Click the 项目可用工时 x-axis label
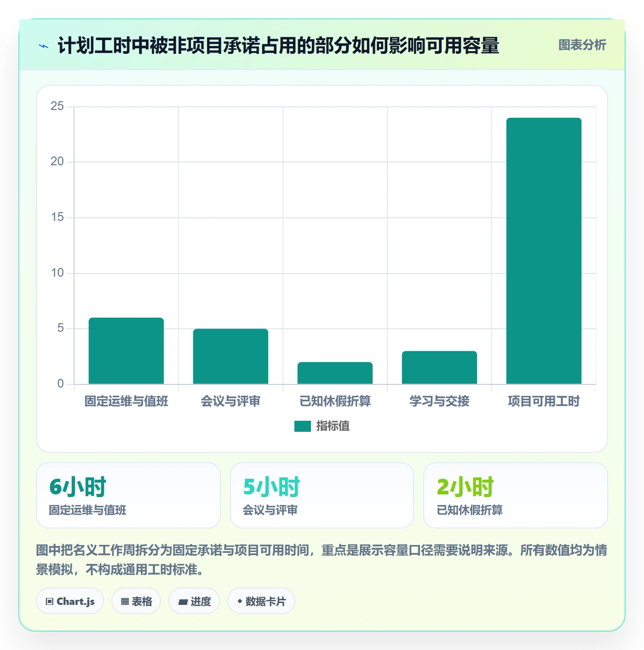Viewport: 644px width, 650px height. 544,401
